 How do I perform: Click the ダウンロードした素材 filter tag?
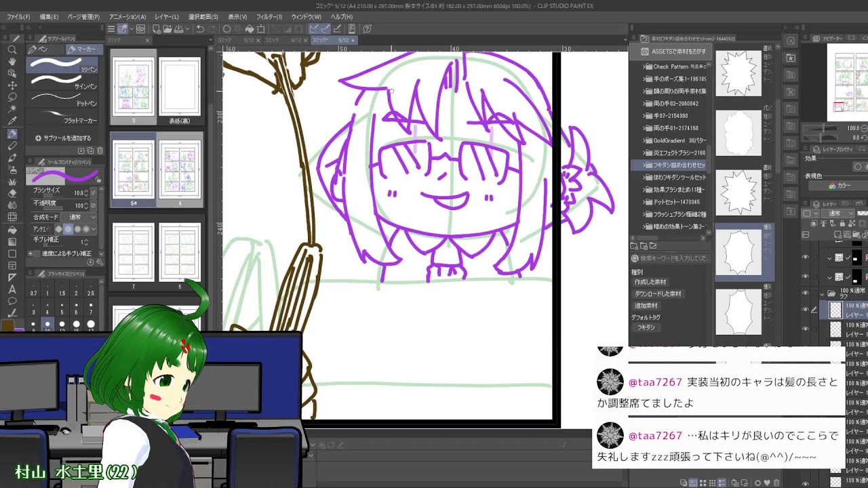tap(658, 293)
